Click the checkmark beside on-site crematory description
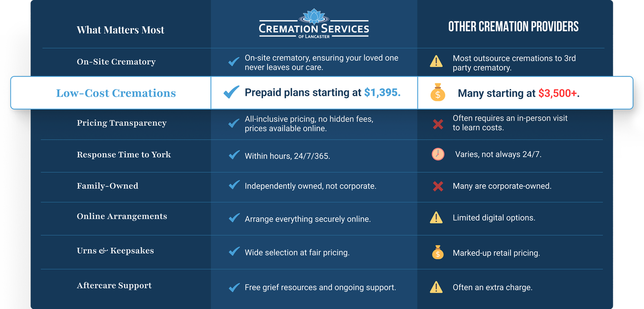The image size is (644, 309). click(x=234, y=61)
